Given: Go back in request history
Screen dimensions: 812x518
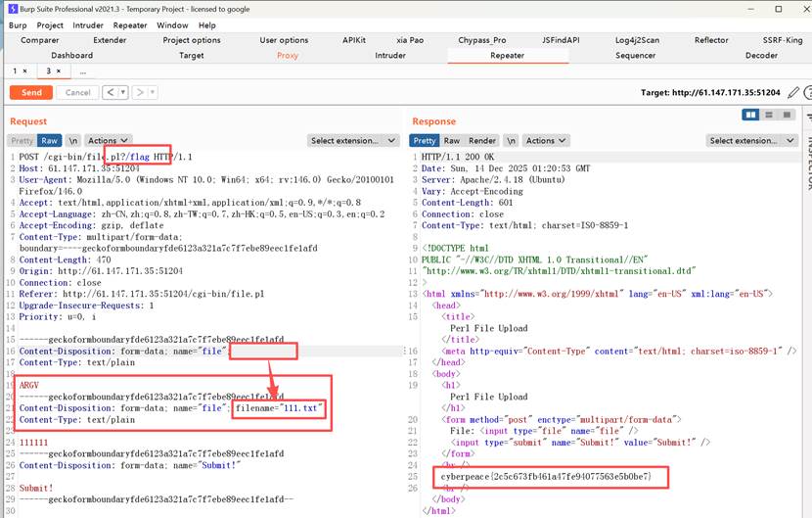Looking at the screenshot, I should click(x=110, y=92).
